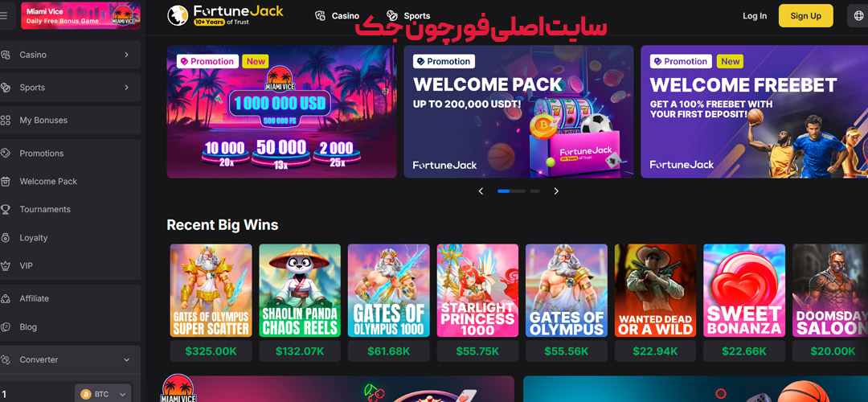This screenshot has width=868, height=402.
Task: Click the globe language icon
Action: [x=857, y=16]
